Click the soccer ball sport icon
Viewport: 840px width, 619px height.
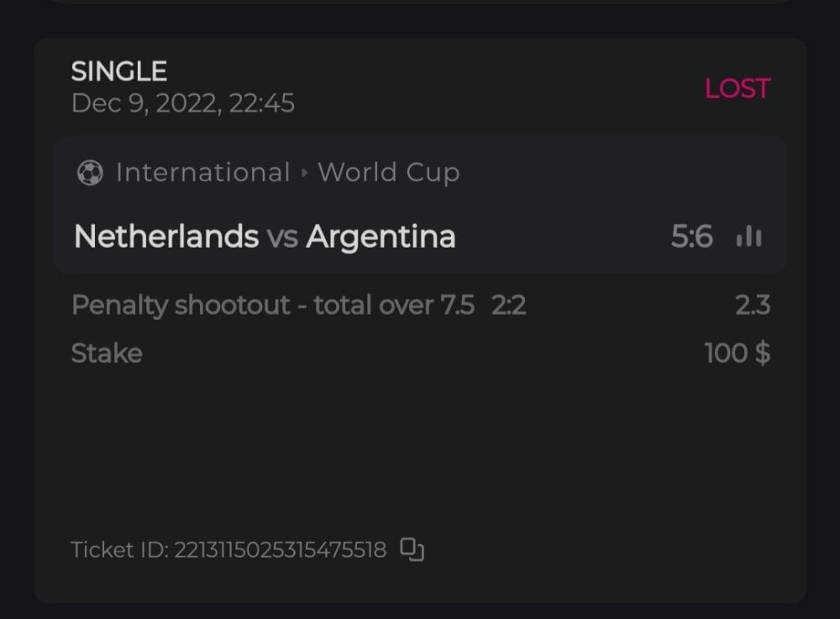[90, 173]
